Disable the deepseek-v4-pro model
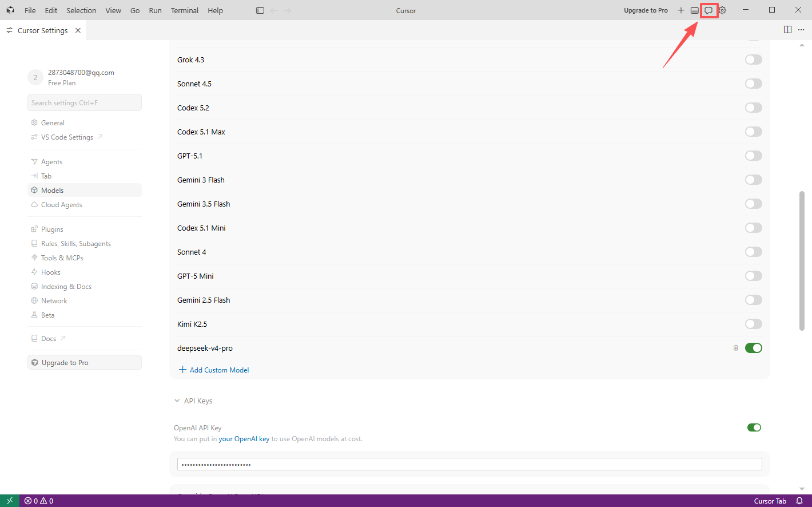Viewport: 812px width, 507px height. click(754, 348)
